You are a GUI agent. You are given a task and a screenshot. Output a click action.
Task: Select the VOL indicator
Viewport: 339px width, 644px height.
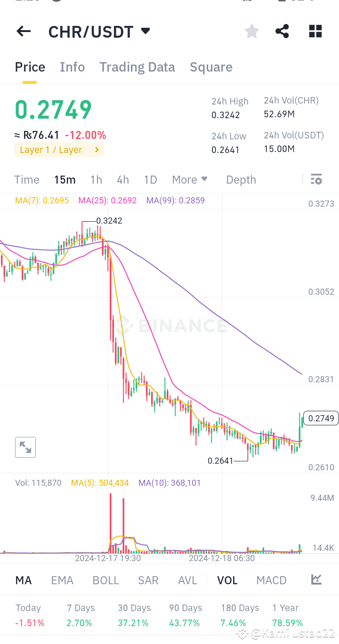click(227, 580)
